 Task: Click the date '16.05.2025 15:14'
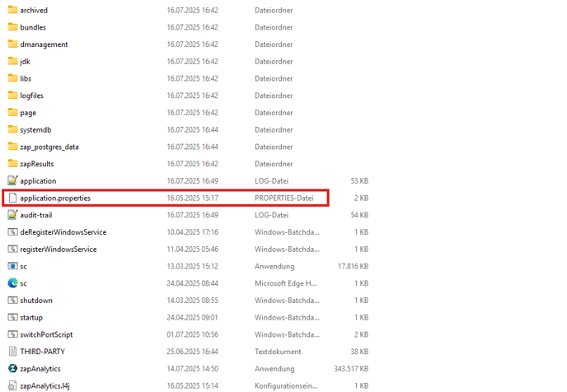pyautogui.click(x=192, y=386)
